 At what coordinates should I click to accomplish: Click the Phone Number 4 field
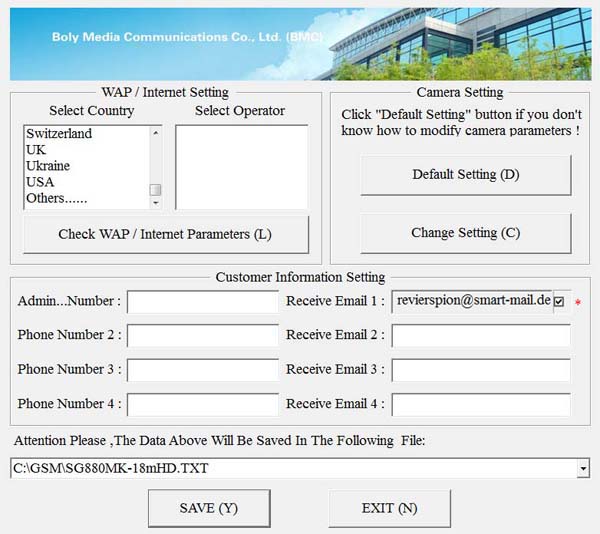pyautogui.click(x=202, y=405)
